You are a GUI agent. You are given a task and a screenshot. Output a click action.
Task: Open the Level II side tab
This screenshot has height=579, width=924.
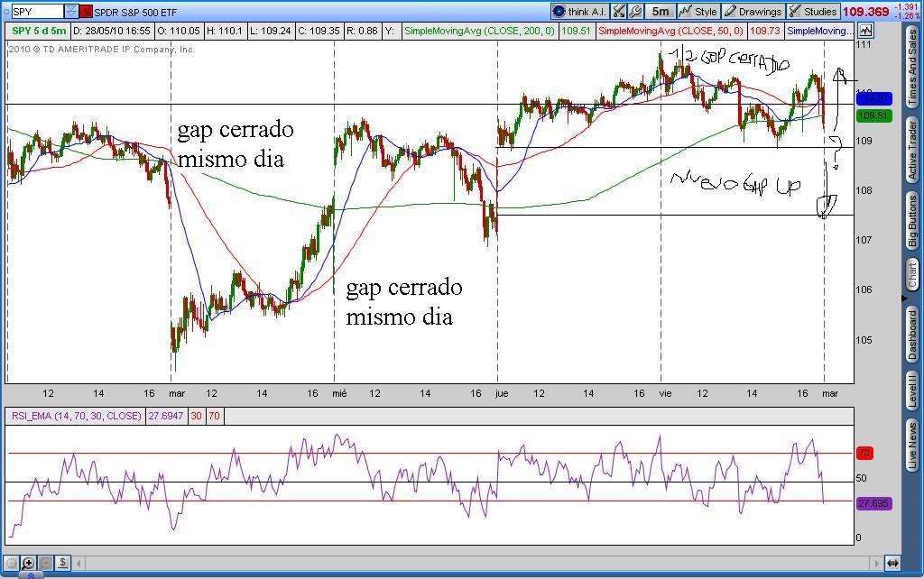(912, 390)
